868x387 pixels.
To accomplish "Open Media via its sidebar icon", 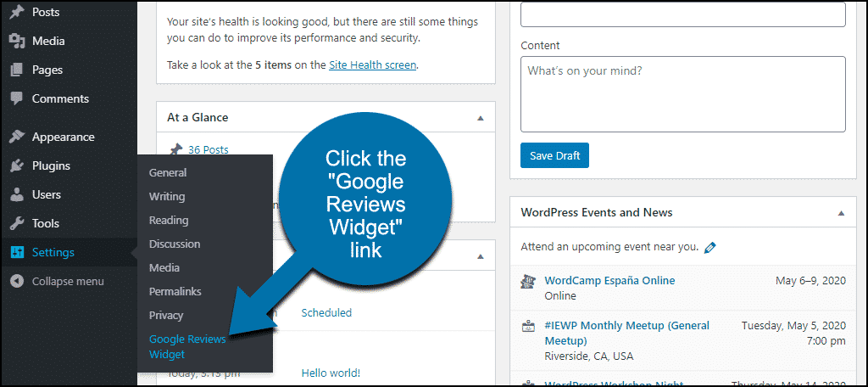I will point(17,41).
